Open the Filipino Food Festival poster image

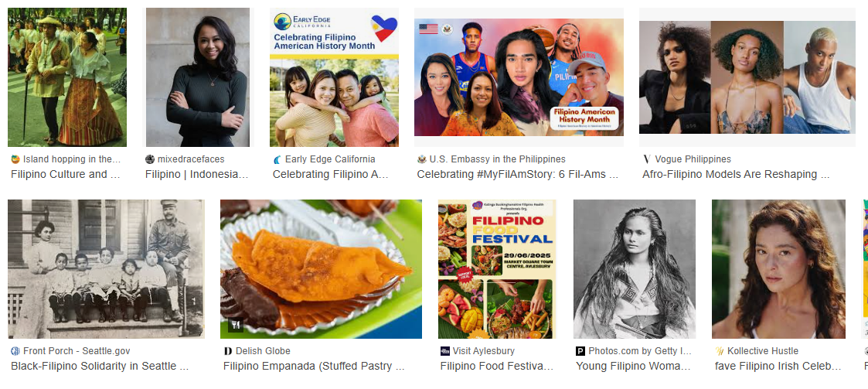[497, 269]
